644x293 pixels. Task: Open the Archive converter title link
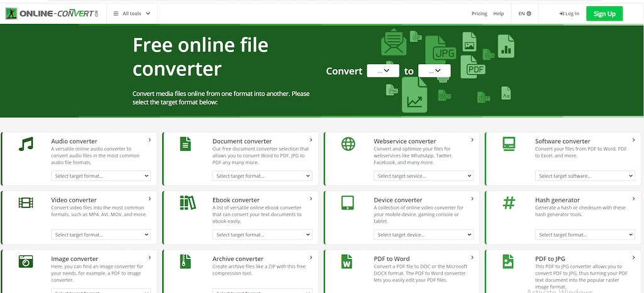coord(238,259)
